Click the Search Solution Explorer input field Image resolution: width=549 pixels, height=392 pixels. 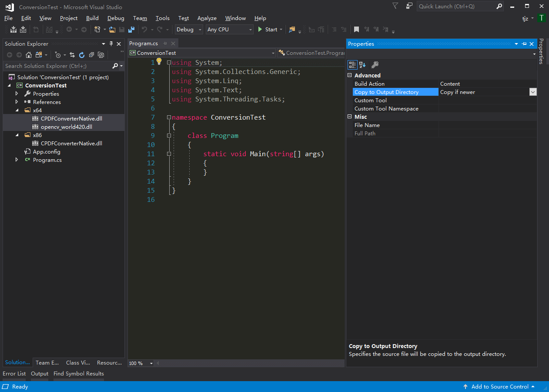(57, 66)
